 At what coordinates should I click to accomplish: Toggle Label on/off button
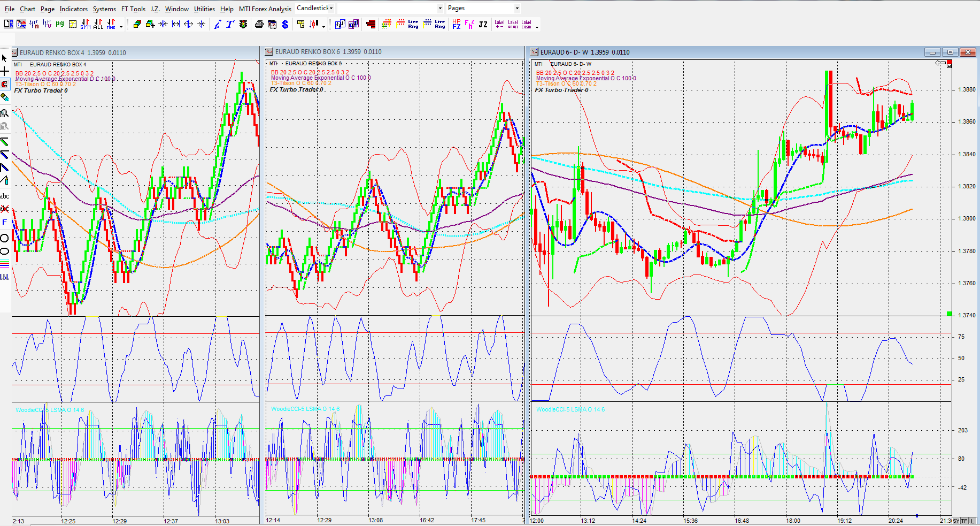click(x=513, y=24)
